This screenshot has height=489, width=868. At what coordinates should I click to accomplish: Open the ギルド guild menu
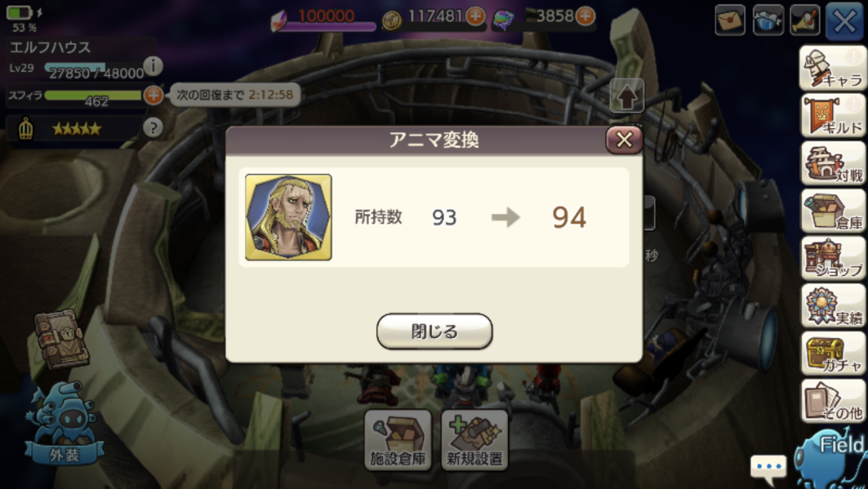point(833,115)
